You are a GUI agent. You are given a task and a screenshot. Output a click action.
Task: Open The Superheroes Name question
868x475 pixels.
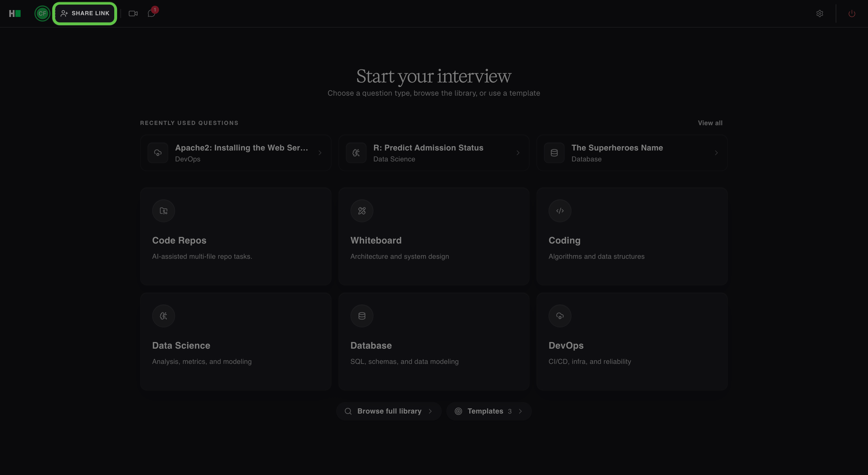(x=632, y=153)
